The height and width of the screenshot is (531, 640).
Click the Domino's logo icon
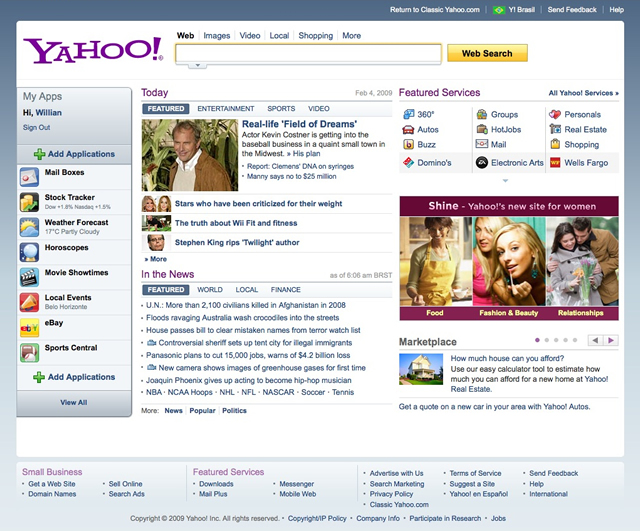tap(409, 162)
